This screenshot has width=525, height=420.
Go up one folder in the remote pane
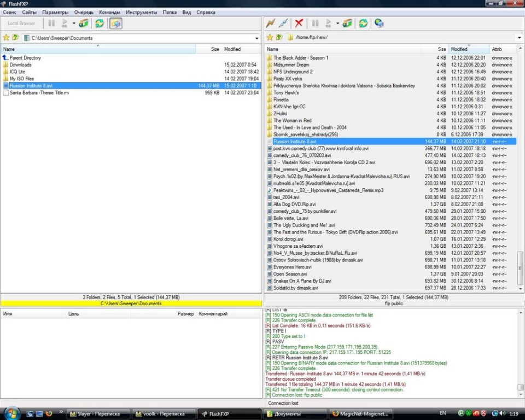tap(279, 37)
